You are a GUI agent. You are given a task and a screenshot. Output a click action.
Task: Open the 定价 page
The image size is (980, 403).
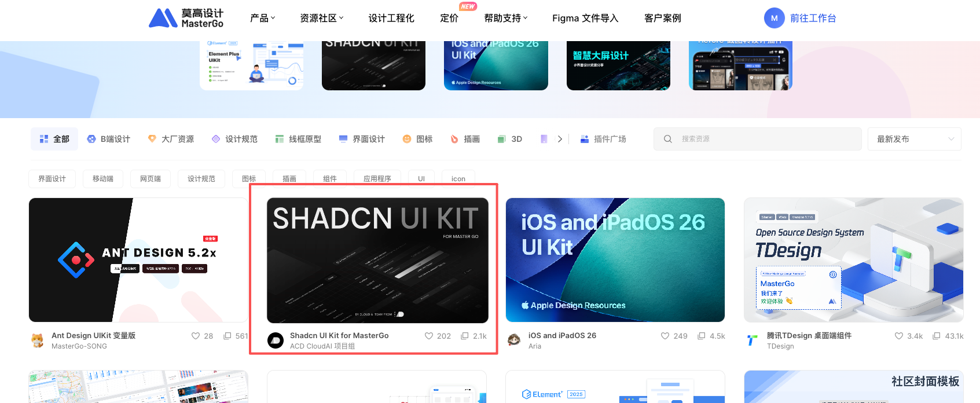(449, 18)
